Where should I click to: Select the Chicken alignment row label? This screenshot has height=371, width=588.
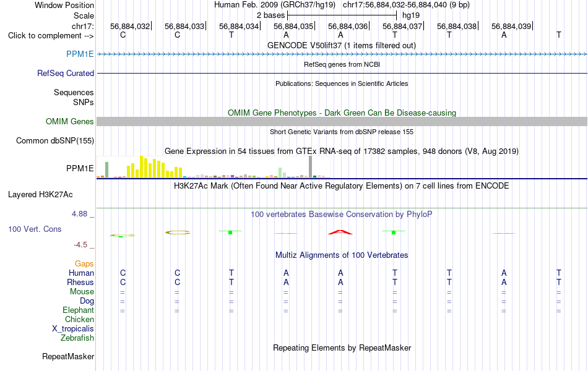(79, 319)
